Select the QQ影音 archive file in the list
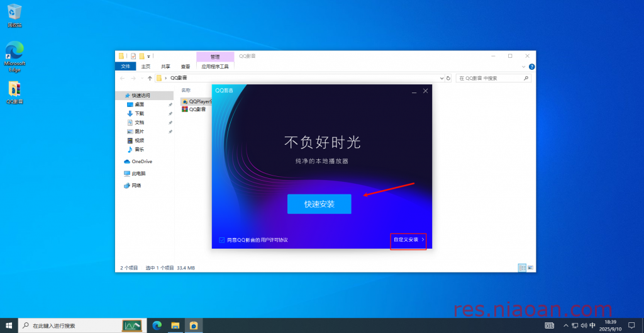 point(194,110)
